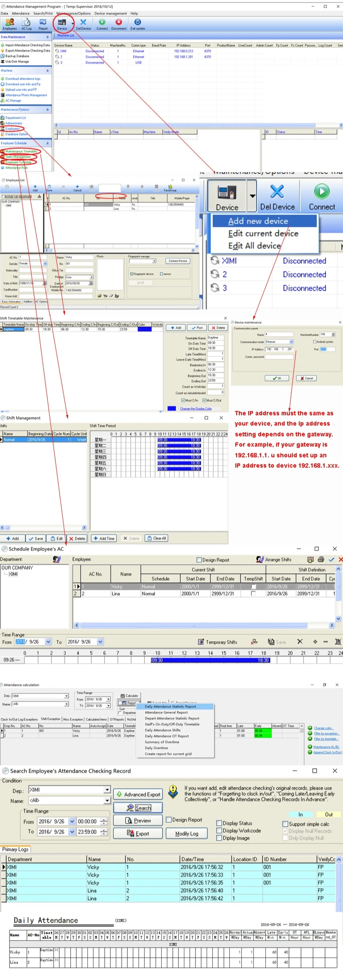343x980 pixels.
Task: Click the Arrange Shifts icon
Action: coord(260,559)
